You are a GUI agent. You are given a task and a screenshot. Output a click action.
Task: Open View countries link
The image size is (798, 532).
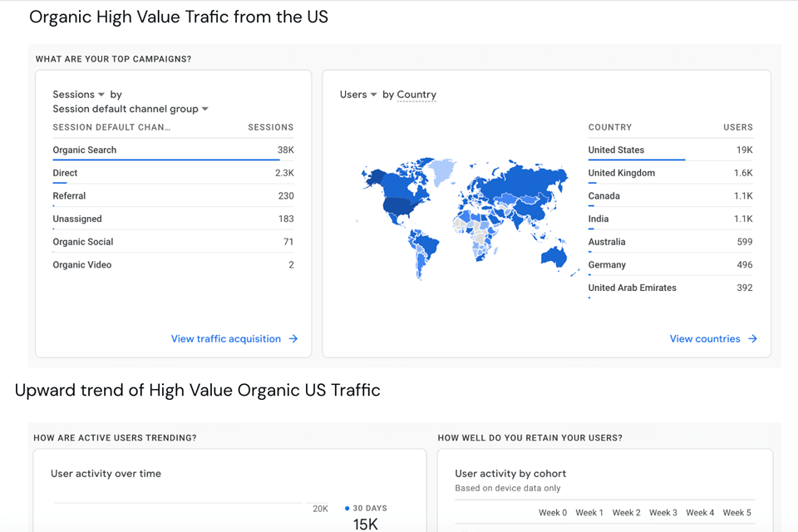point(704,339)
